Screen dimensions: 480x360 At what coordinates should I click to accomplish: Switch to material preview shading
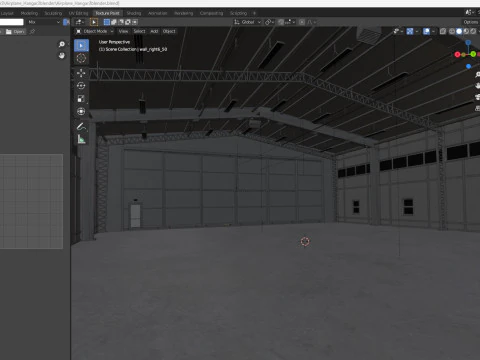[x=466, y=31]
